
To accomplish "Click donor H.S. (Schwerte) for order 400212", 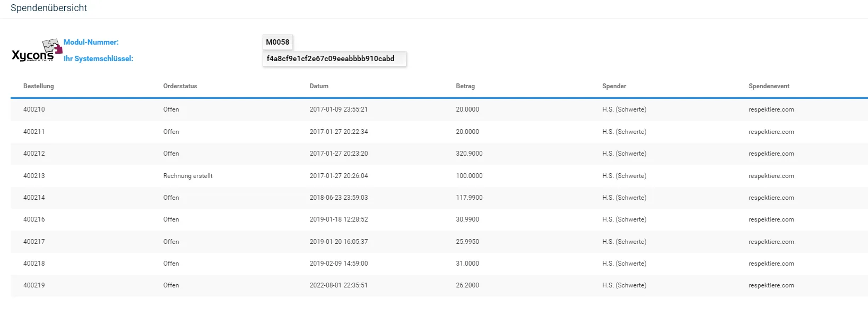I will [x=624, y=154].
